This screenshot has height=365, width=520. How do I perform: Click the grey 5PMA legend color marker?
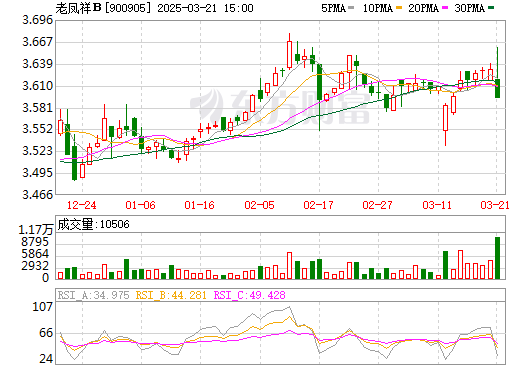coord(351,8)
